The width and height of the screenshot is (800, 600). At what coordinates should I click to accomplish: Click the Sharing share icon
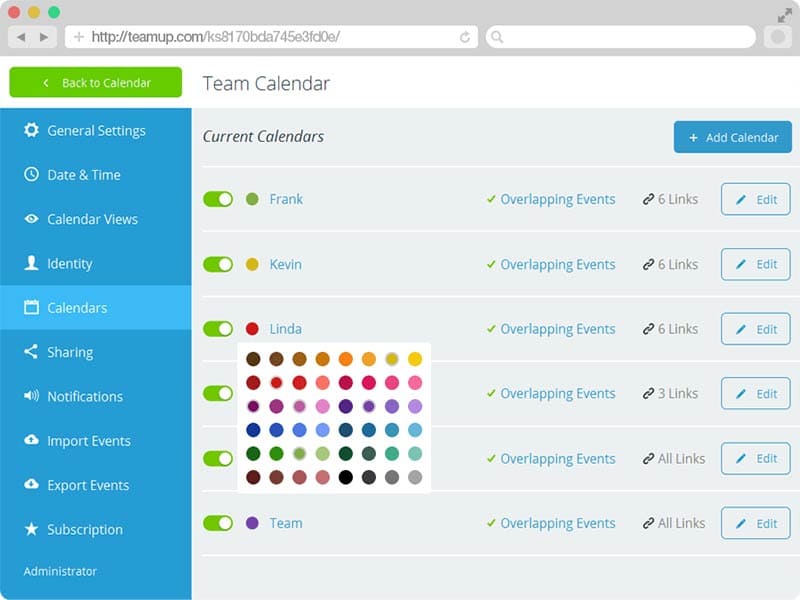pos(31,352)
